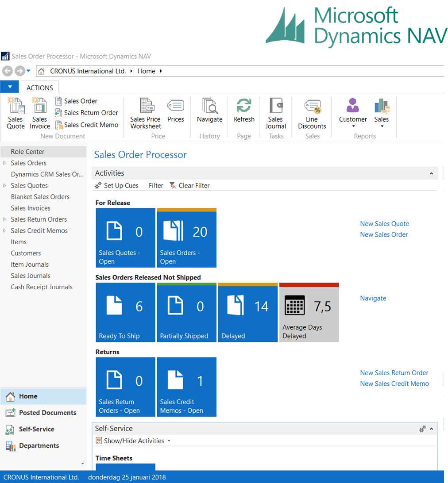Image resolution: width=448 pixels, height=483 pixels.
Task: Select the ACTIONS ribbon tab
Action: [40, 88]
